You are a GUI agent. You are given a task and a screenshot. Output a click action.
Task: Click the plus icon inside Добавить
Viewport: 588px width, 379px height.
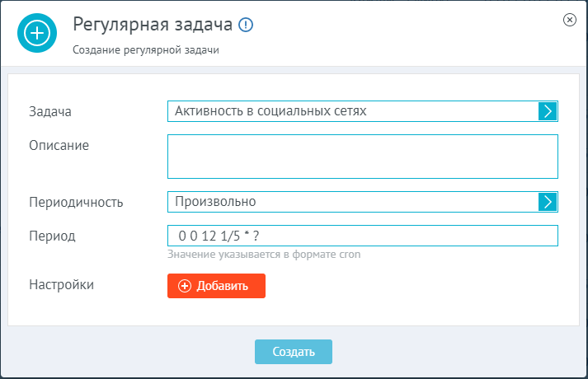click(185, 286)
